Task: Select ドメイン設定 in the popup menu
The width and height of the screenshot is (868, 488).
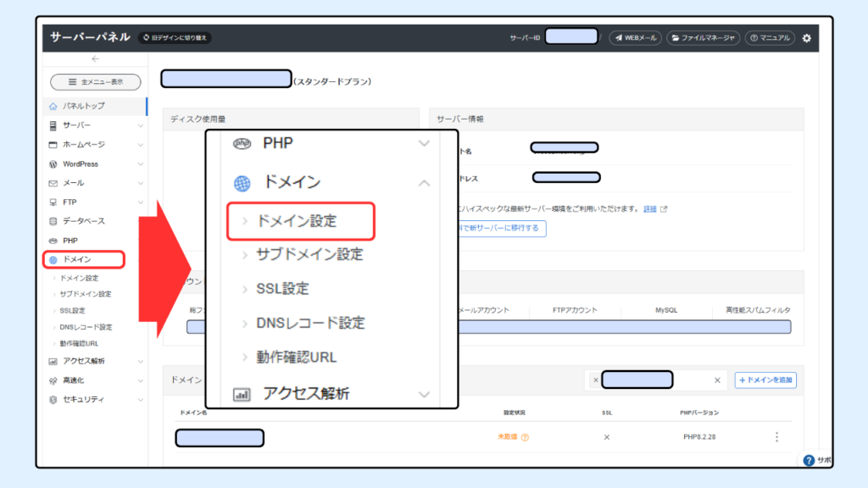Action: click(295, 221)
